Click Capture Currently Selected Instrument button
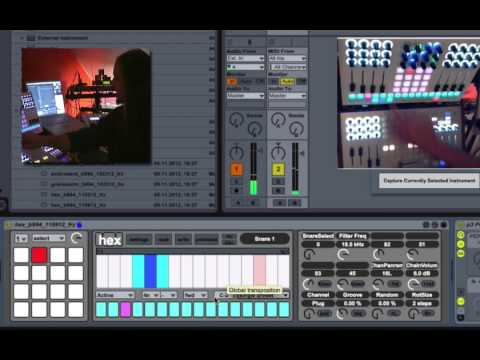 [x=429, y=181]
